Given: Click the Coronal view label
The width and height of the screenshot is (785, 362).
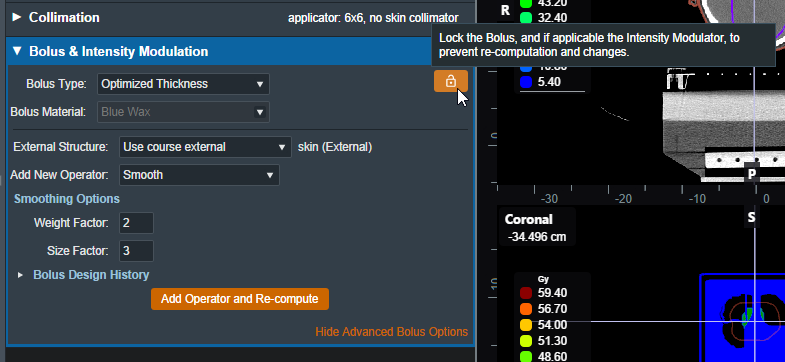Looking at the screenshot, I should pos(529,219).
